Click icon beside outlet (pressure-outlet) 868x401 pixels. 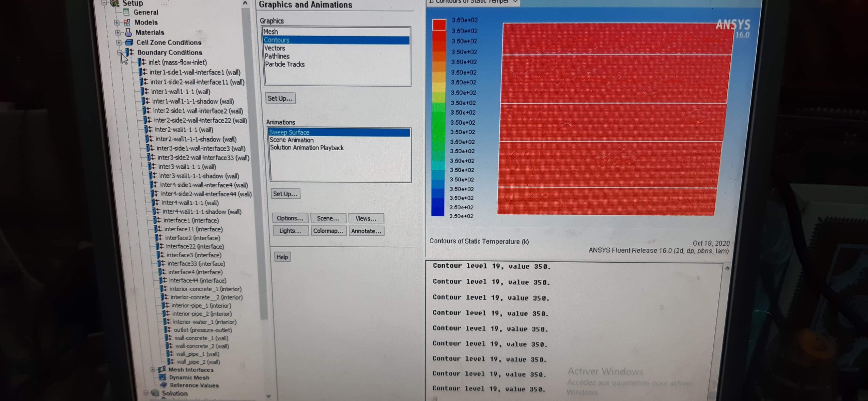click(168, 330)
